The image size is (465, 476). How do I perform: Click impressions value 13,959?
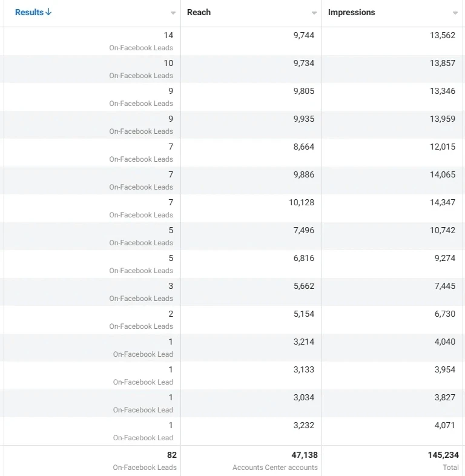click(443, 119)
